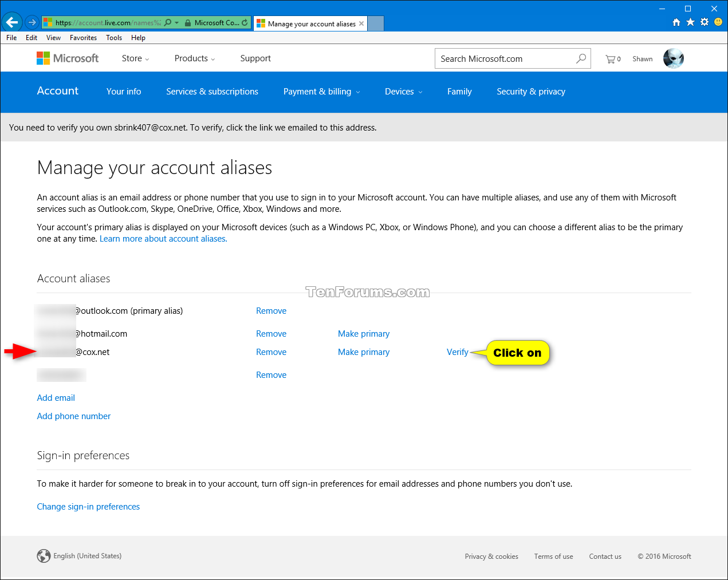The height and width of the screenshot is (580, 728).
Task: Open Services & subscriptions
Action: click(x=212, y=92)
